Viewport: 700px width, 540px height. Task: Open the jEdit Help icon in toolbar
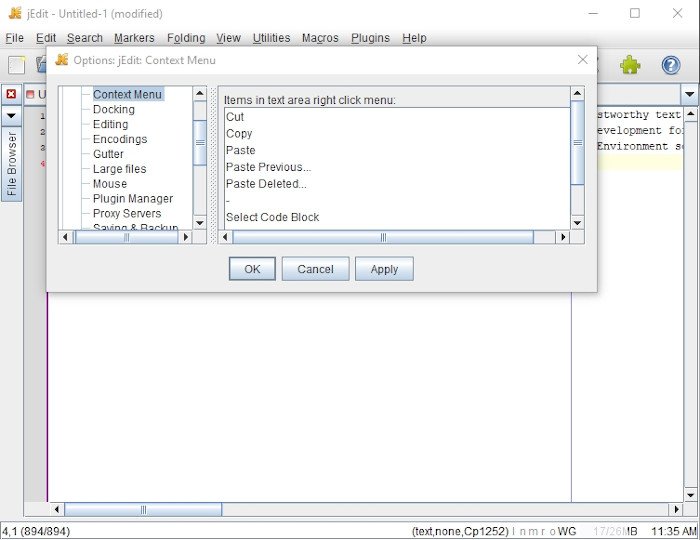tap(671, 65)
